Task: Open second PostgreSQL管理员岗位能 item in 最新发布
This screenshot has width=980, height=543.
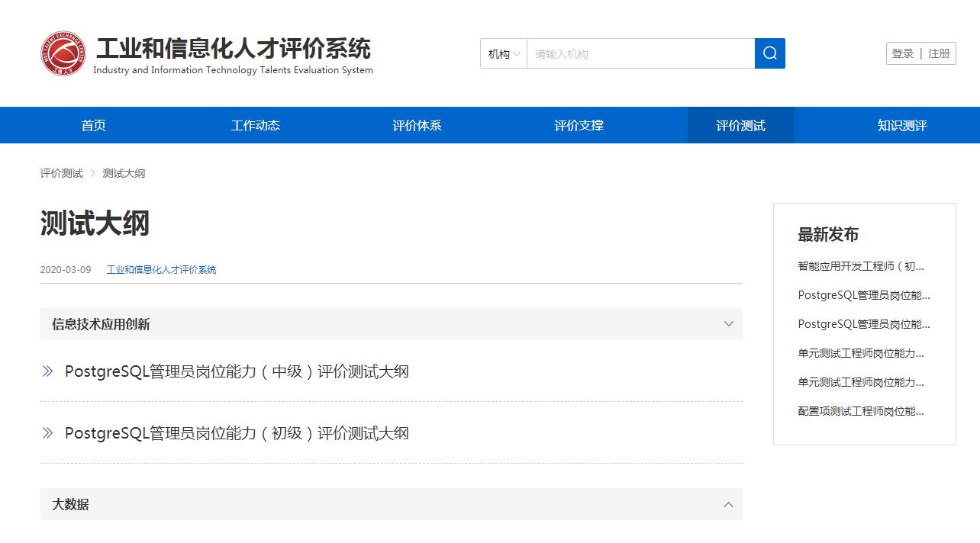Action: click(864, 324)
